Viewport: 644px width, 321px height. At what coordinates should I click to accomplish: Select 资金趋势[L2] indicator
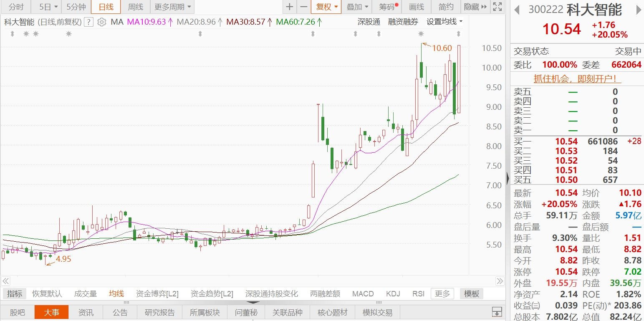click(x=212, y=293)
